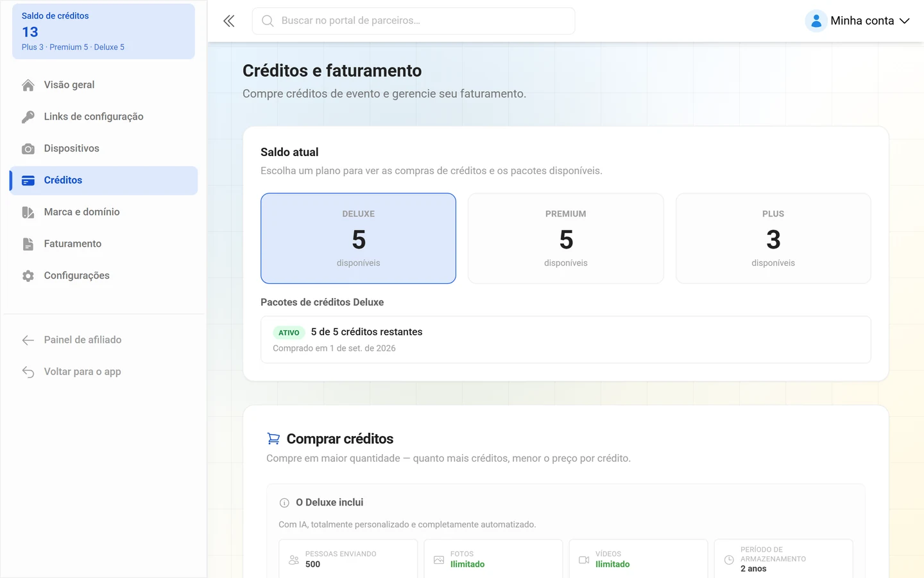The width and height of the screenshot is (924, 578).
Task: Click the video camera icon in Vídeos card
Action: point(584,560)
